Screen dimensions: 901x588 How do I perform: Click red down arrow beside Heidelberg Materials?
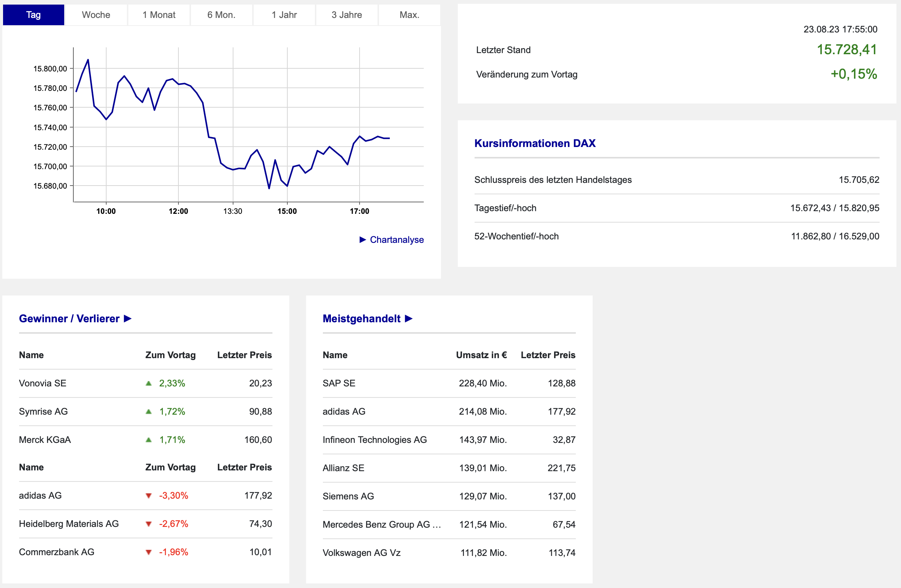(149, 524)
